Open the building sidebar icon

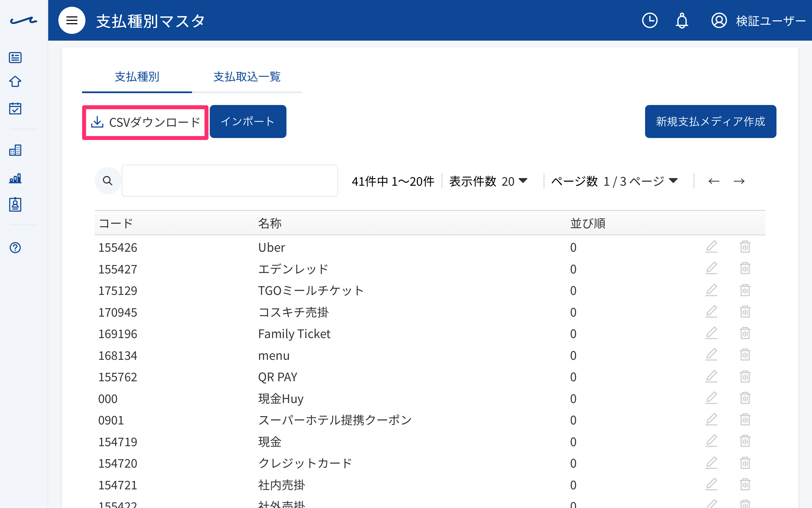[15, 150]
